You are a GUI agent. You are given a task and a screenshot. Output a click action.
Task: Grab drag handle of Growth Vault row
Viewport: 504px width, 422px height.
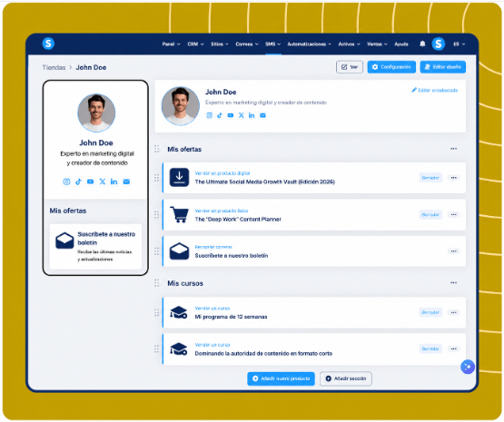pos(156,178)
